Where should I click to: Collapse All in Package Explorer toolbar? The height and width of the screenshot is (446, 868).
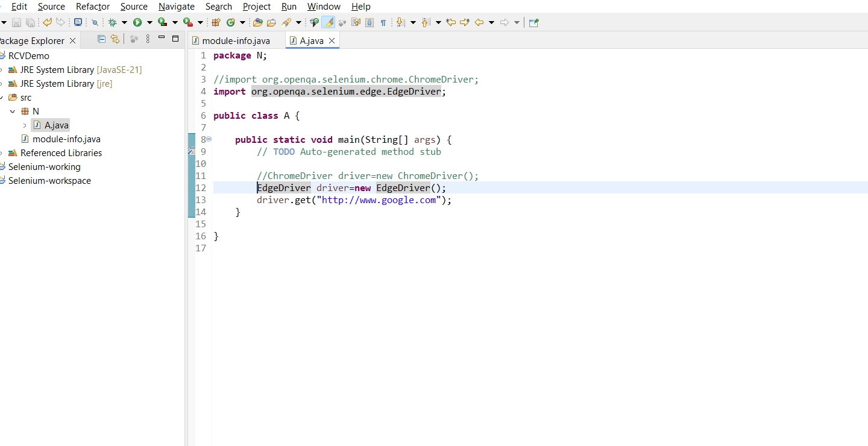[x=100, y=39]
